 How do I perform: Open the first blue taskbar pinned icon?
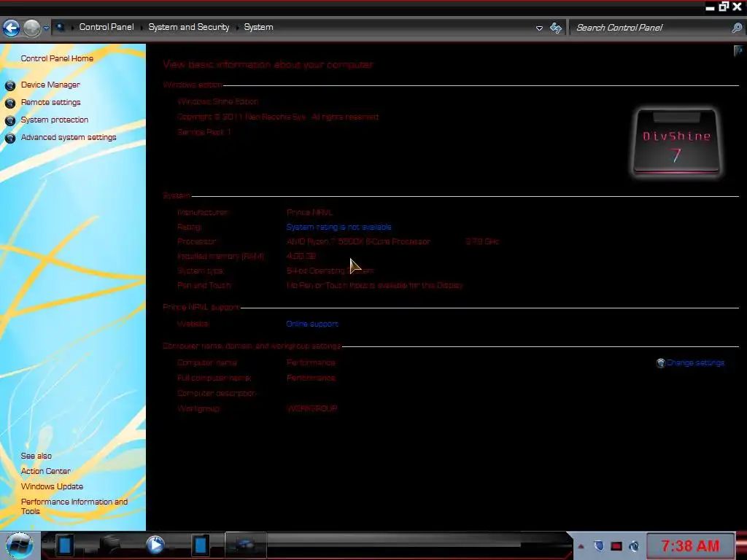65,545
